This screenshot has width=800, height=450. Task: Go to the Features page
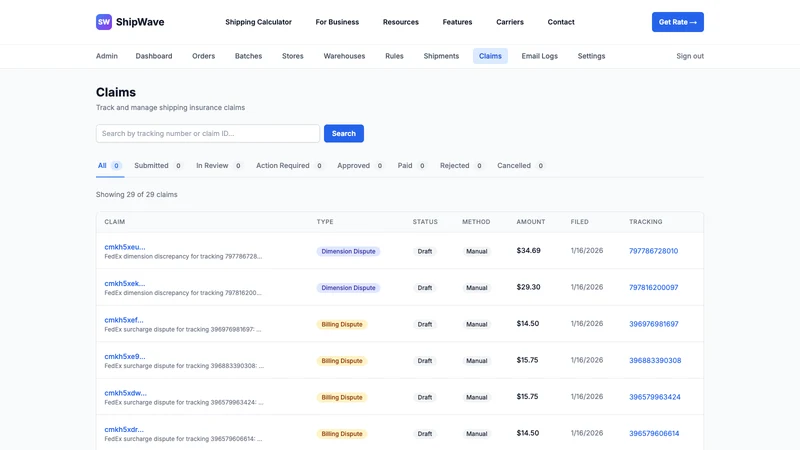[457, 22]
